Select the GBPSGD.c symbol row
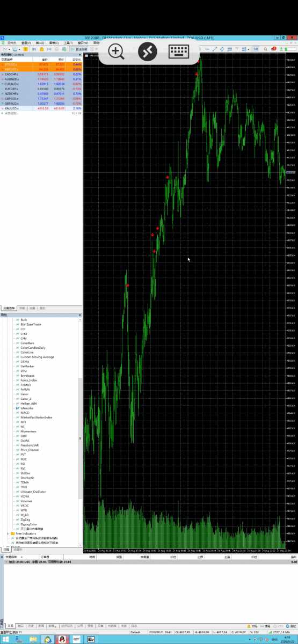298x644 pixels. coord(41,99)
